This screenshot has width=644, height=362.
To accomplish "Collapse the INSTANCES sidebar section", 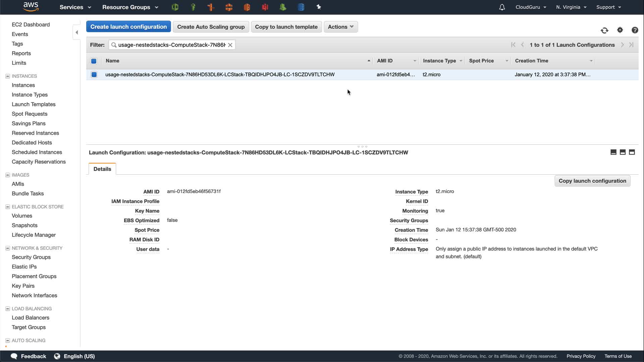I will coord(7,76).
